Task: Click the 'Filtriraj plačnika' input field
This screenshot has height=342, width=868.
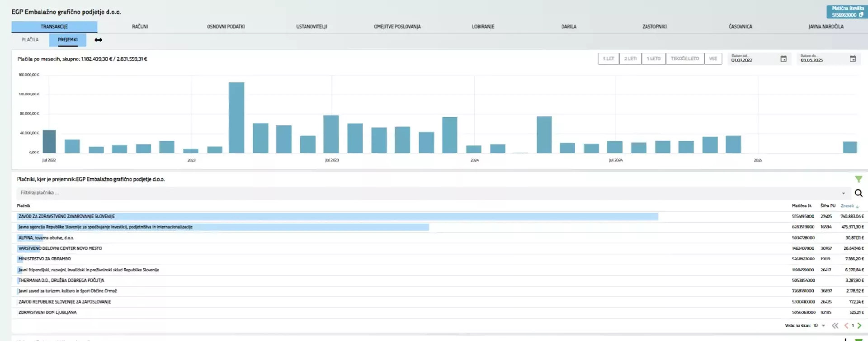Action: point(407,193)
